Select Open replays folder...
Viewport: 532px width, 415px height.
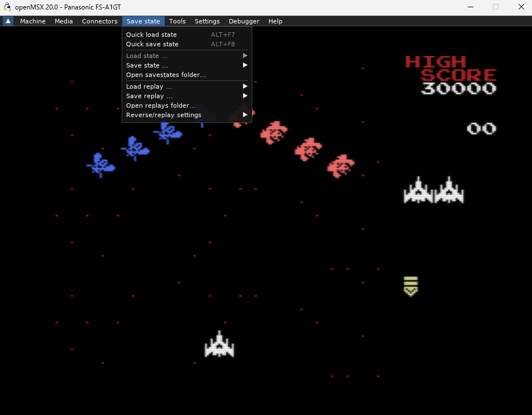[x=187, y=105]
